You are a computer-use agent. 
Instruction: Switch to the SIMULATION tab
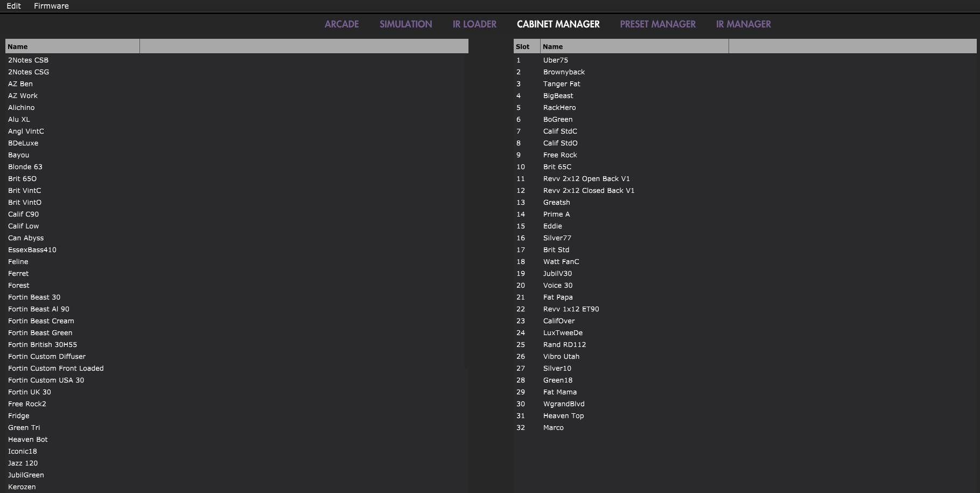[405, 24]
